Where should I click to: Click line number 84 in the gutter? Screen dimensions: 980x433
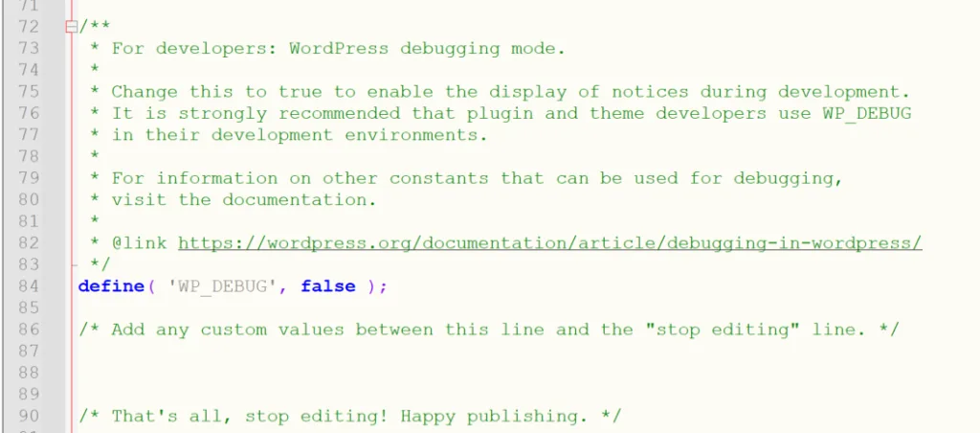[x=29, y=286]
